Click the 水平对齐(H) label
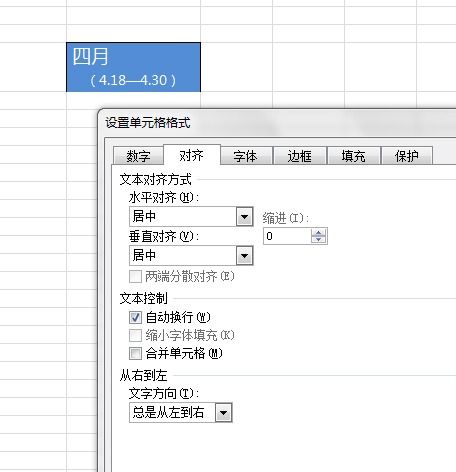Viewport: 456px width, 472px height. point(164,198)
